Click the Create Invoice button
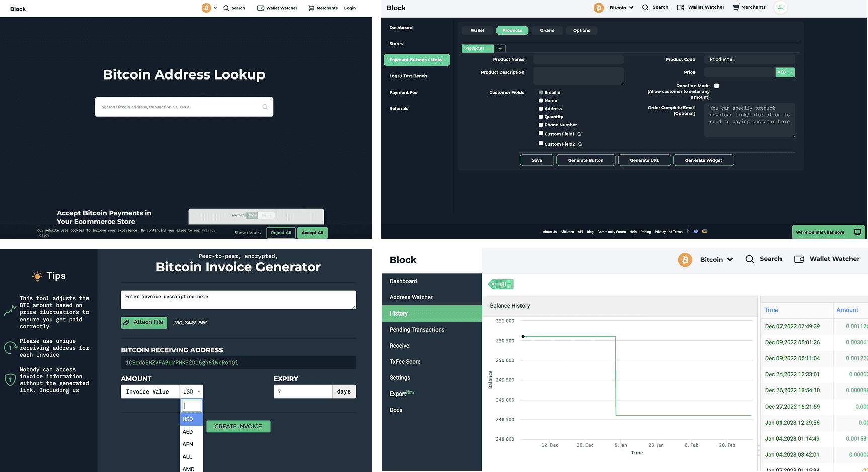 pyautogui.click(x=238, y=426)
